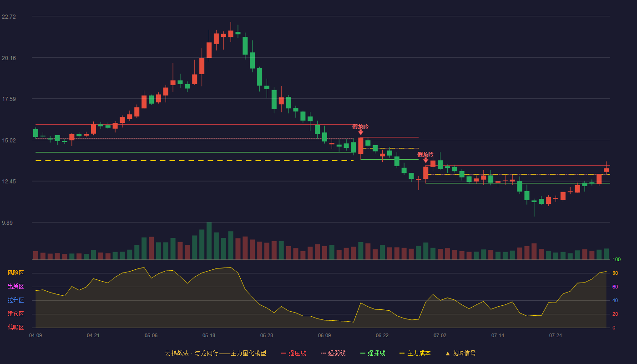The image size is (637, 364).
Task: Select the 假龙吟 signal marker near 07-02
Action: coord(425,157)
